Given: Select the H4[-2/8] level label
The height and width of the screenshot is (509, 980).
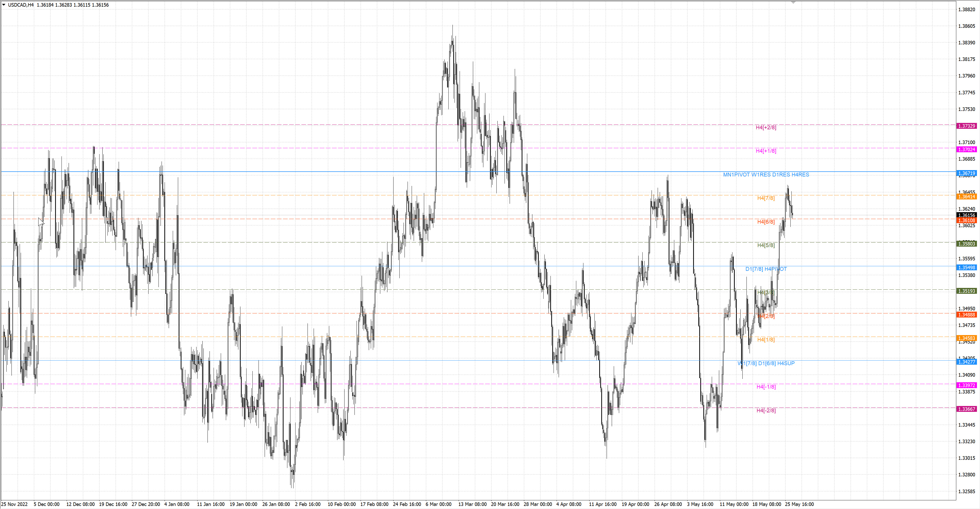Looking at the screenshot, I should [766, 410].
